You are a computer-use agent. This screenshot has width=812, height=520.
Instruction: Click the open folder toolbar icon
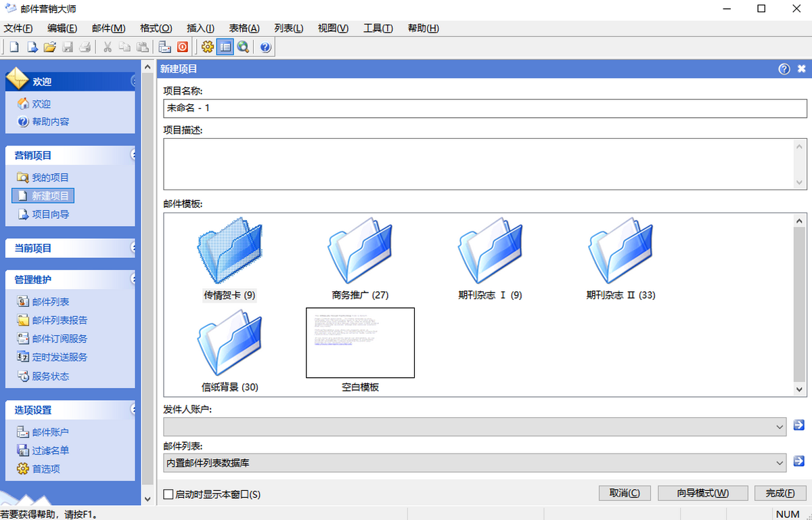pos(49,47)
